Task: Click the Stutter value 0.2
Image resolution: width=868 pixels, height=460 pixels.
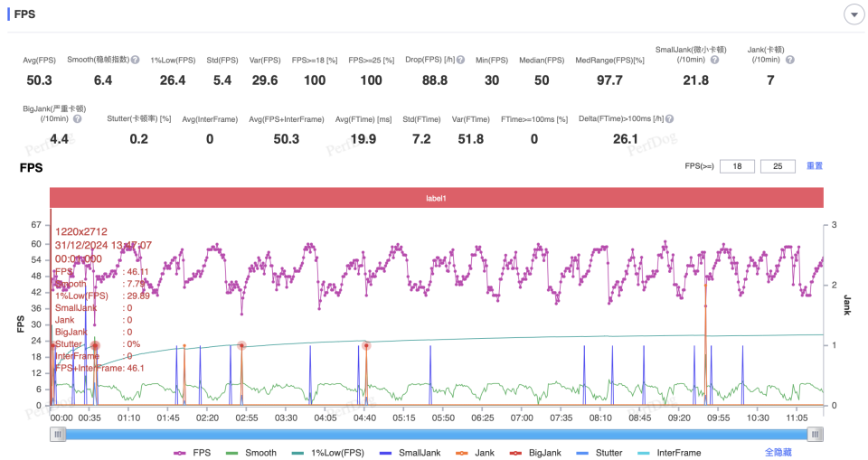Action: click(139, 139)
